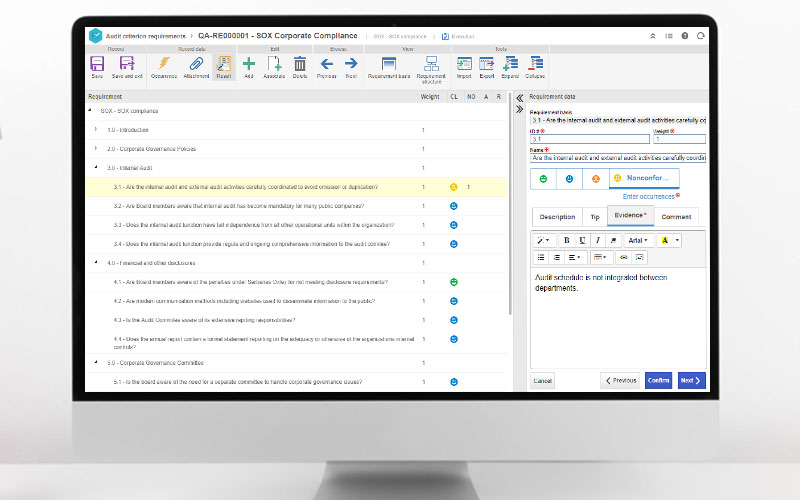Open the Requirement structure view
This screenshot has height=500, width=800.
[x=431, y=66]
